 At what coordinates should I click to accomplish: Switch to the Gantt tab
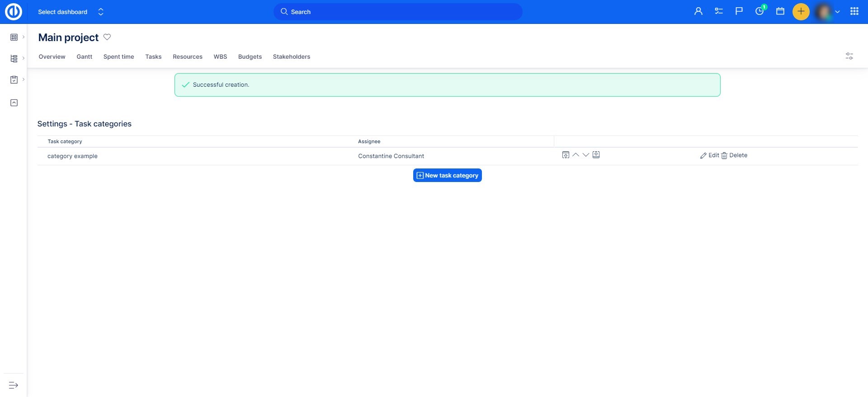(84, 56)
